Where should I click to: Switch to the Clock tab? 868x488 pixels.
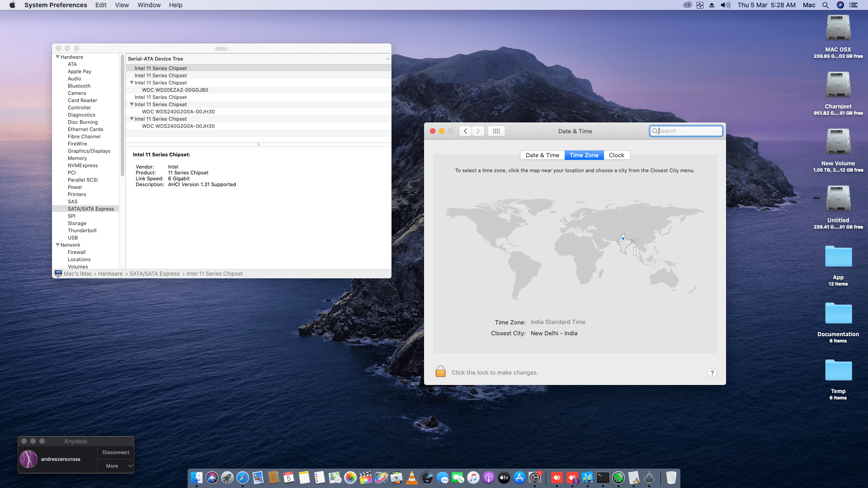[x=616, y=155]
